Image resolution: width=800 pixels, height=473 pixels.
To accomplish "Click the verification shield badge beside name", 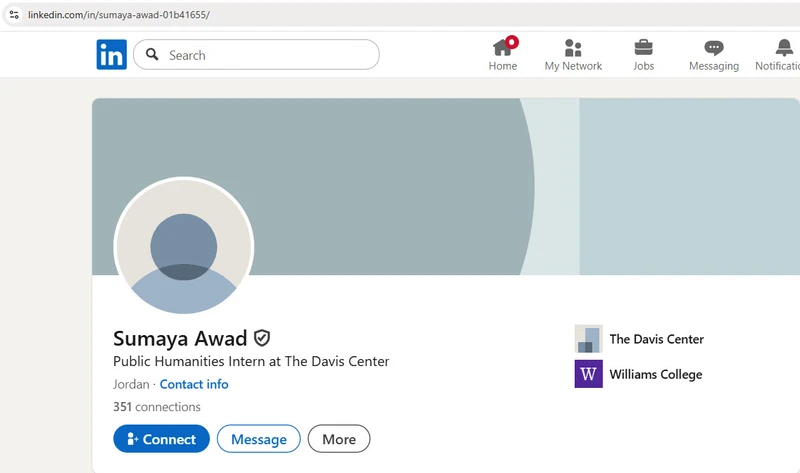I will coord(262,338).
